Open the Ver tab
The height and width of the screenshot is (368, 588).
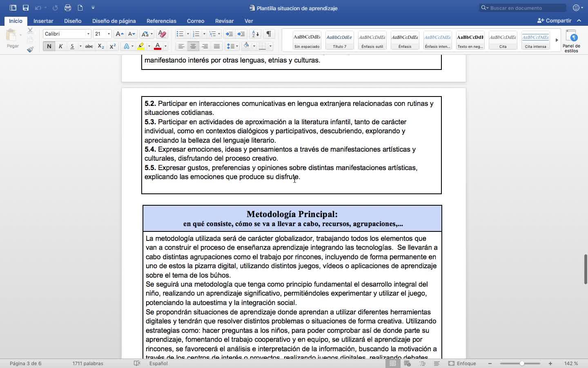249,21
